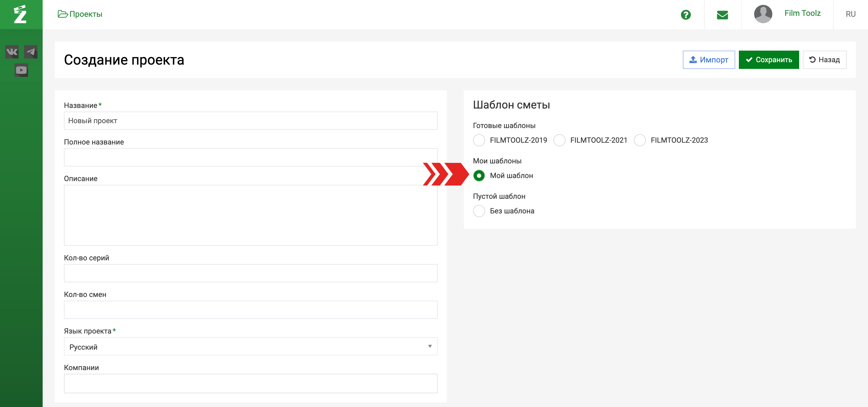Open the Film Toolz user menu

coord(802,13)
